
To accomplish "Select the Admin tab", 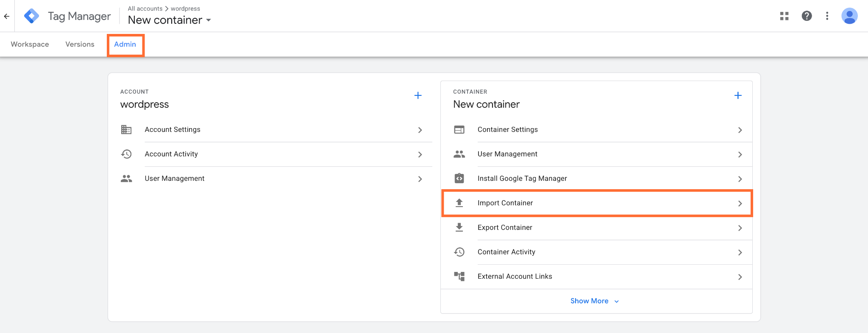I will pos(125,44).
